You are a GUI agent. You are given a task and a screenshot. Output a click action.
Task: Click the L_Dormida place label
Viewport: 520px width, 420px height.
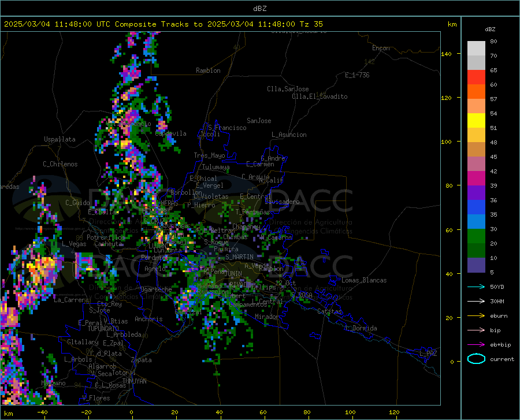click(x=361, y=328)
